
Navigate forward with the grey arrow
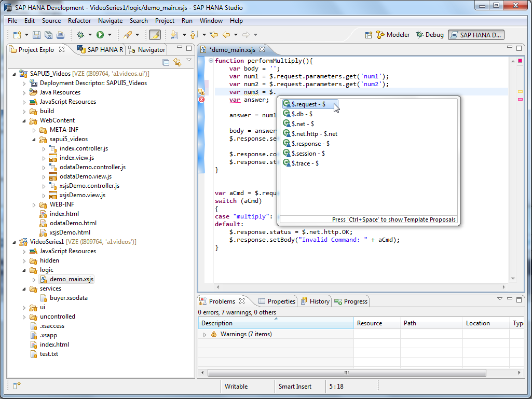(246, 35)
